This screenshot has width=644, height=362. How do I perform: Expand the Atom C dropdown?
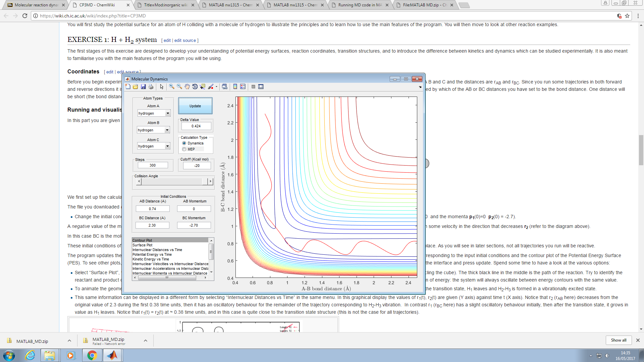[167, 146]
